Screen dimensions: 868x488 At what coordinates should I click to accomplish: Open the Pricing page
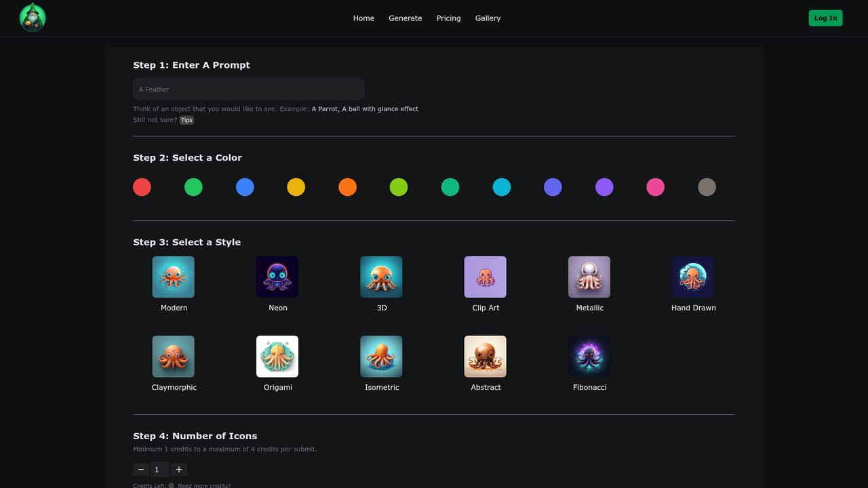pyautogui.click(x=448, y=18)
